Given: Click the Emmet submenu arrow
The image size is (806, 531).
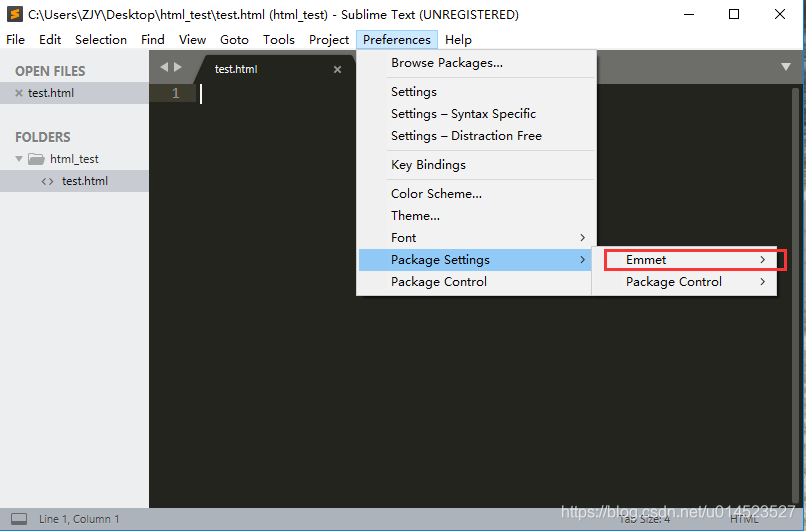Looking at the screenshot, I should (762, 260).
